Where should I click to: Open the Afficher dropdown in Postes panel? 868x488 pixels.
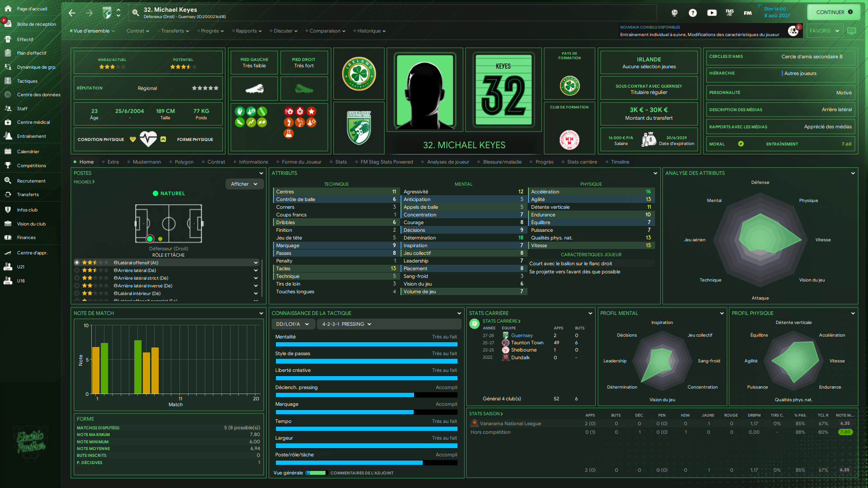(x=244, y=184)
